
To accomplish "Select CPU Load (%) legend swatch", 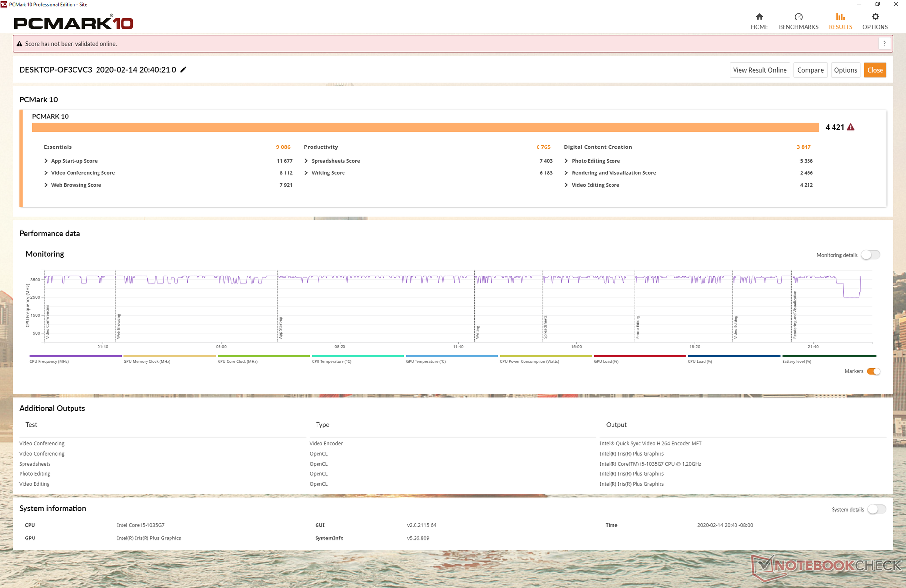I will [x=734, y=356].
